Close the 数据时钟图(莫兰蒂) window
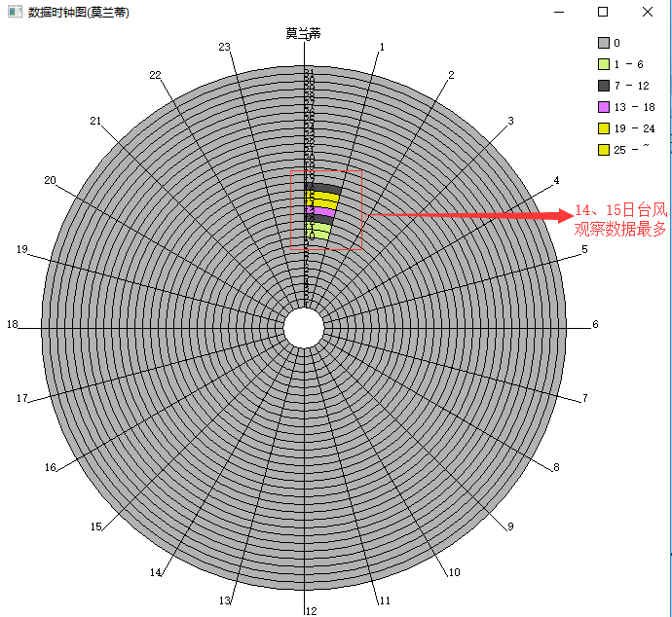The height and width of the screenshot is (617, 672). click(x=648, y=12)
